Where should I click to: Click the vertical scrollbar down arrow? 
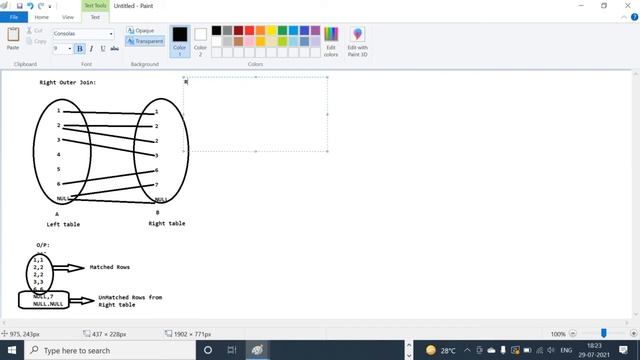click(x=636, y=314)
